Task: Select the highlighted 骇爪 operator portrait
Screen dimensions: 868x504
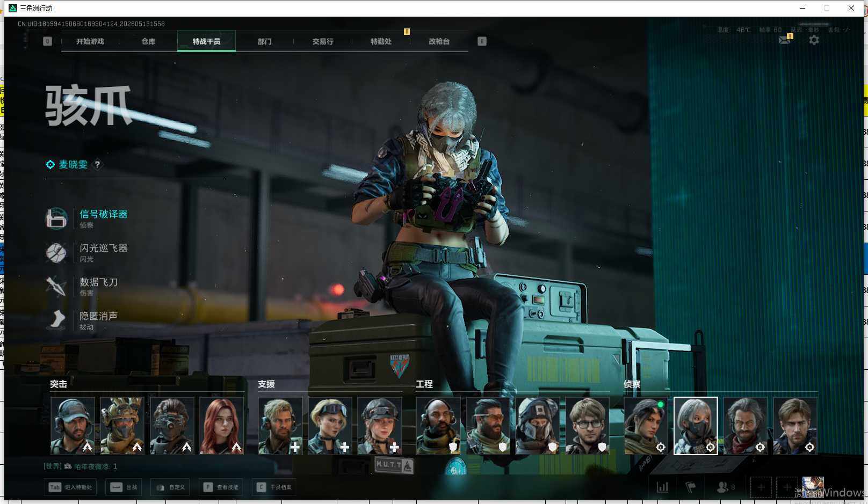Action: click(696, 426)
